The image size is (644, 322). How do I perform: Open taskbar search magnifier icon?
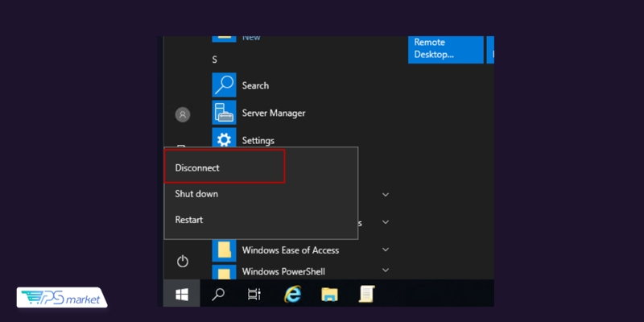(x=218, y=295)
